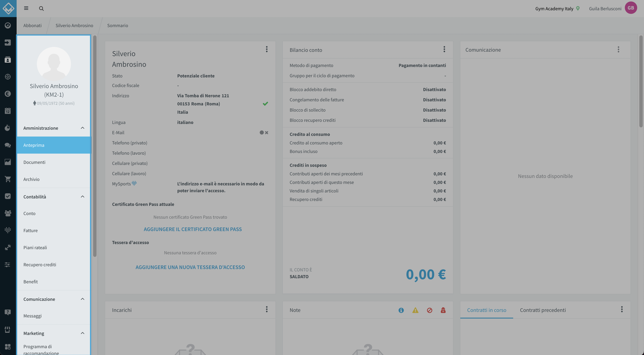Click the app logo in the top-left corner
This screenshot has height=355, width=644.
click(x=8, y=9)
